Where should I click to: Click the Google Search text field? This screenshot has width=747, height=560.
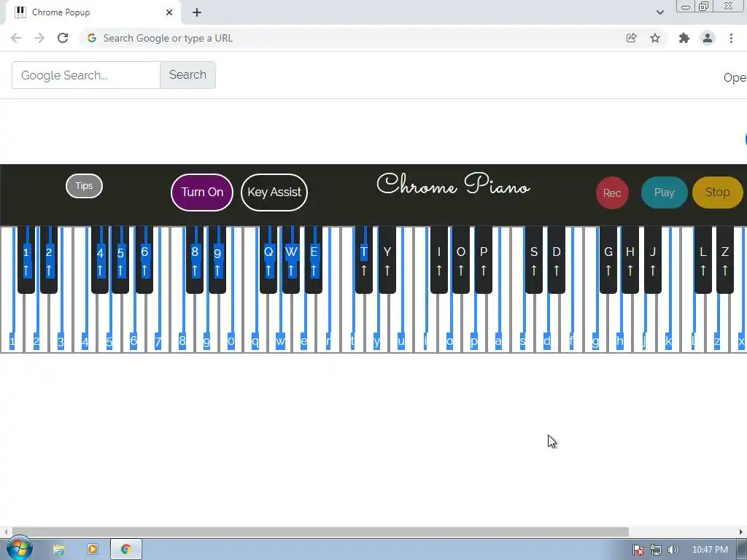[86, 75]
